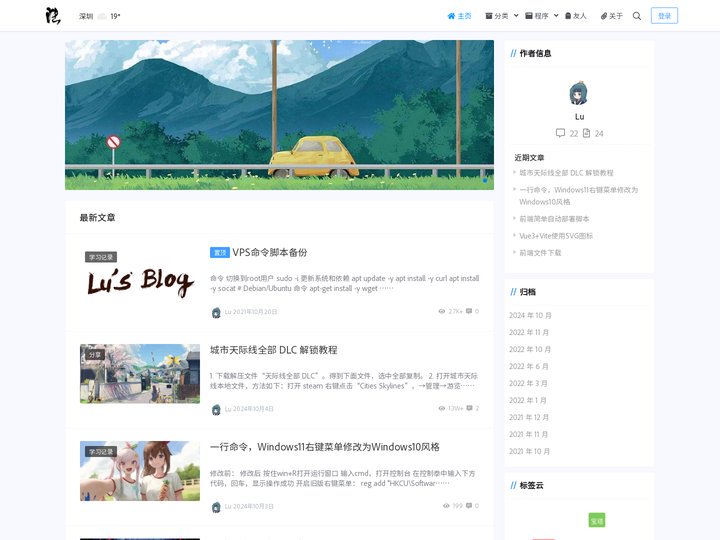Open archive 2022 年 6 月

click(x=529, y=366)
